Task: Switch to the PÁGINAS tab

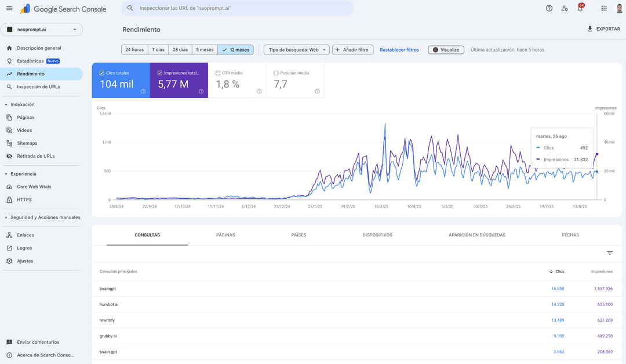Action: click(x=225, y=235)
